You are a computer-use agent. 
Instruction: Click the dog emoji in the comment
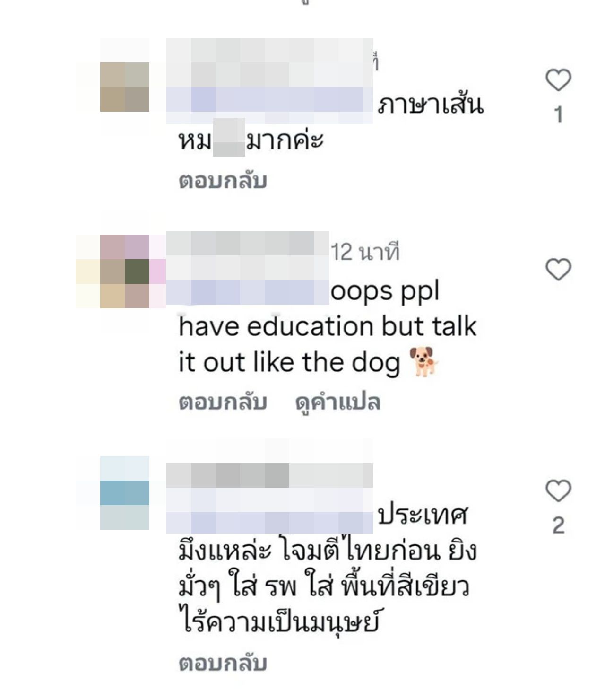[423, 362]
